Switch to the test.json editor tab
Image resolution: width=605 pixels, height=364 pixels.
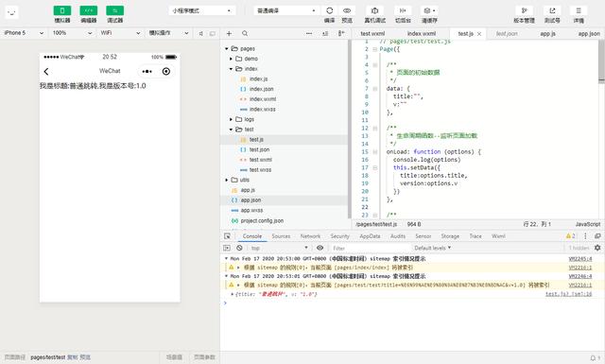click(507, 34)
